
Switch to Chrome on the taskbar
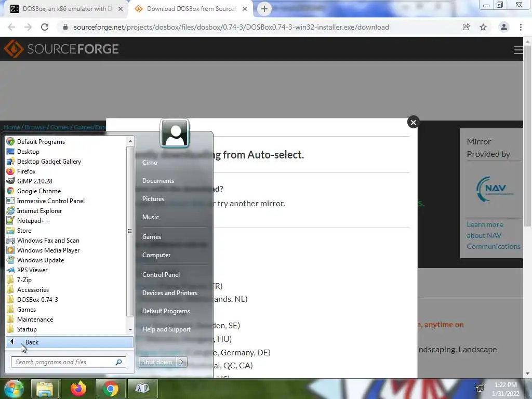[x=110, y=389]
